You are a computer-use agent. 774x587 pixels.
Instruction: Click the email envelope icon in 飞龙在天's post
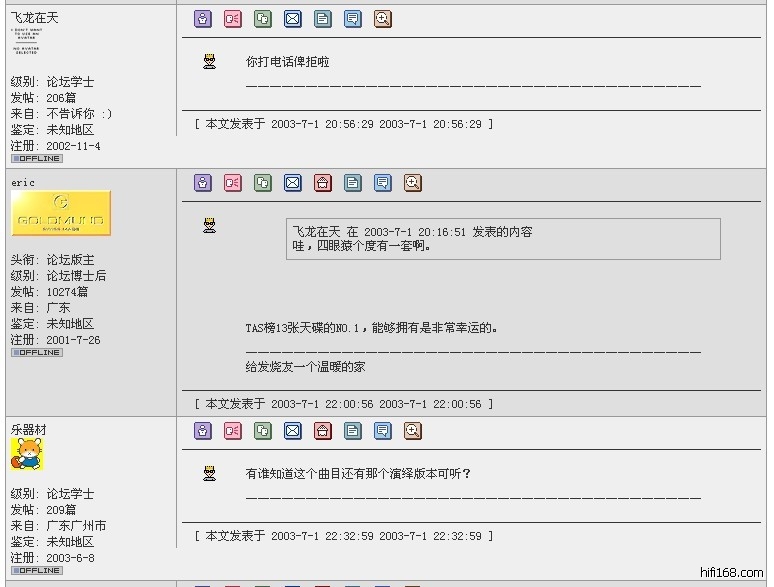pos(292,19)
